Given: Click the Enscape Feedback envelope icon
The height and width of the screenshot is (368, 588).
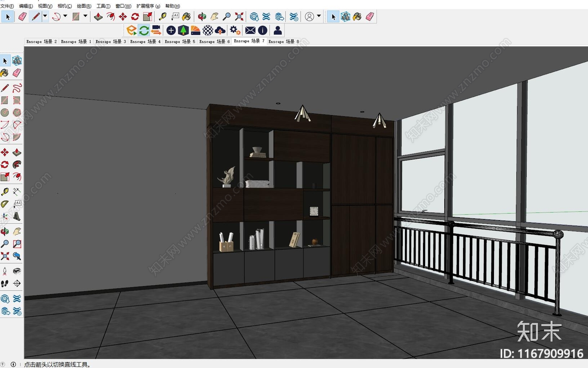Looking at the screenshot, I should (x=250, y=30).
